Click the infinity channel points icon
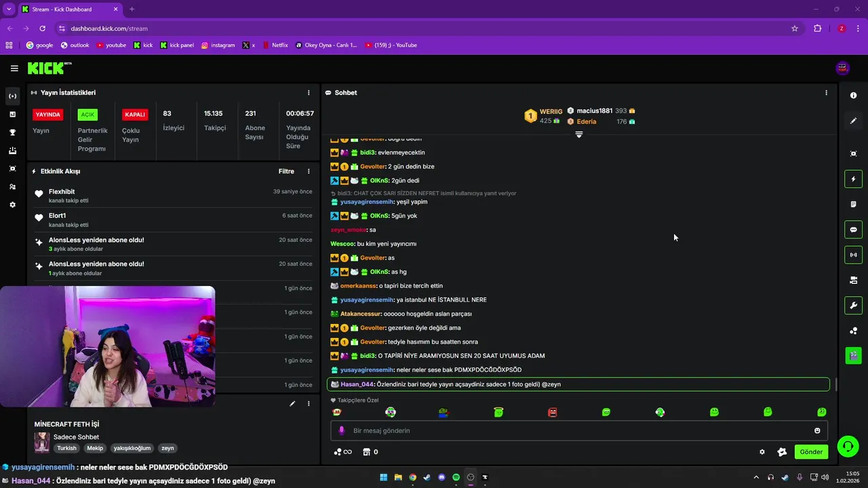 [x=343, y=452]
